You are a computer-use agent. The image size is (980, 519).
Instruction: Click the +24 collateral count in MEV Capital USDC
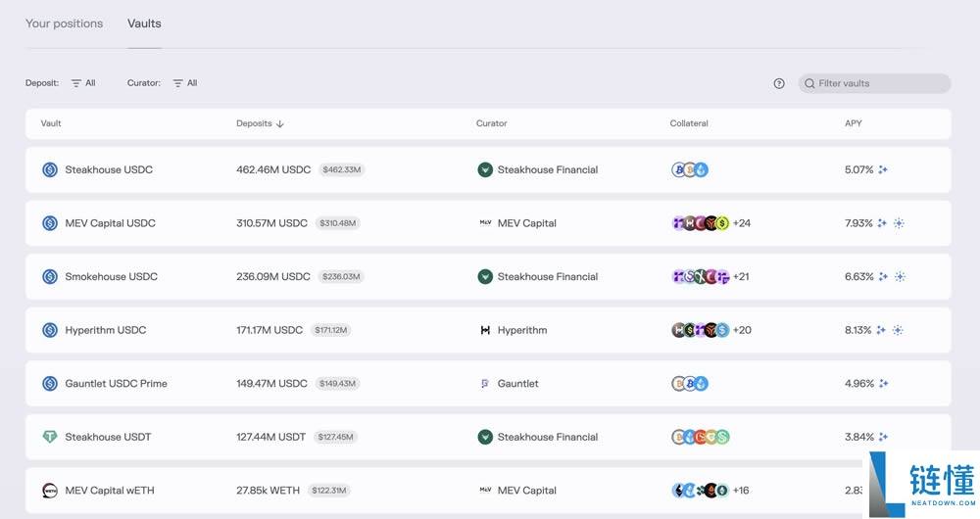(x=742, y=223)
